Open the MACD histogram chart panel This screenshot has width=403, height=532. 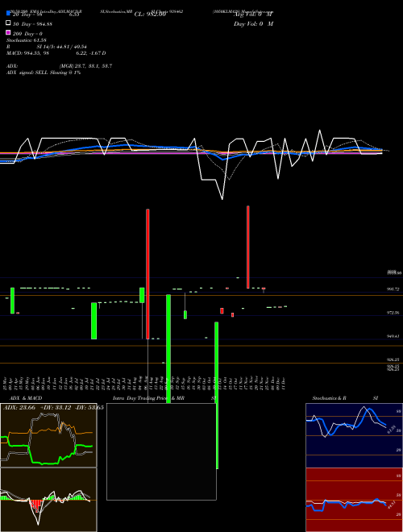click(x=48, y=500)
